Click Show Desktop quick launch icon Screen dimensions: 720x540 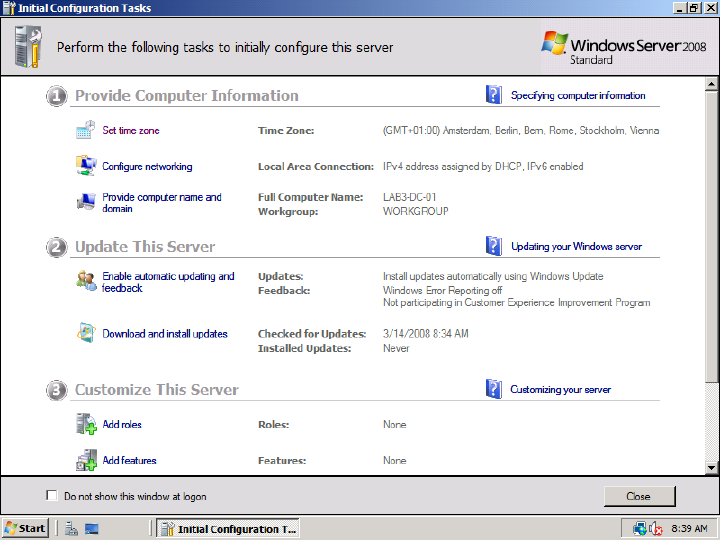(x=92, y=529)
